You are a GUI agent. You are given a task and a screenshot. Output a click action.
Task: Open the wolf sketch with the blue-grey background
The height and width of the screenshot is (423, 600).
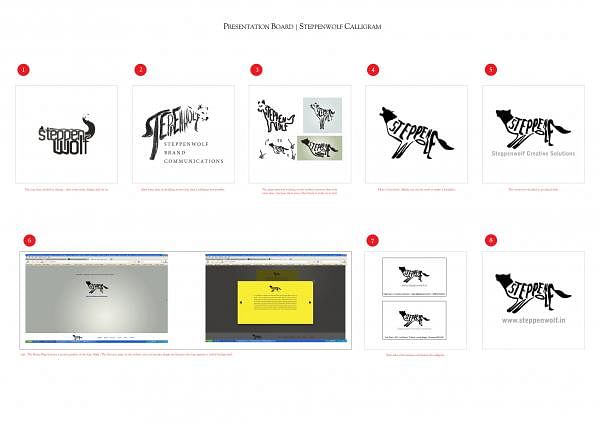[x=322, y=115]
